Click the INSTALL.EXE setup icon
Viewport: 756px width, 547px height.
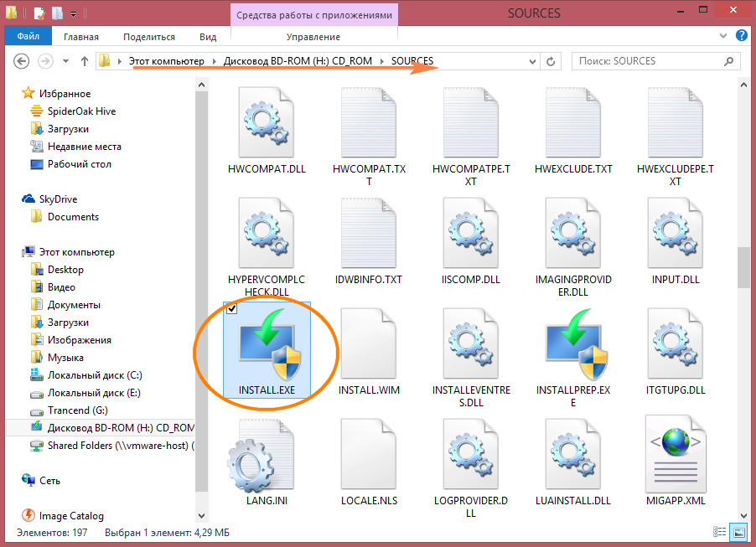[269, 344]
